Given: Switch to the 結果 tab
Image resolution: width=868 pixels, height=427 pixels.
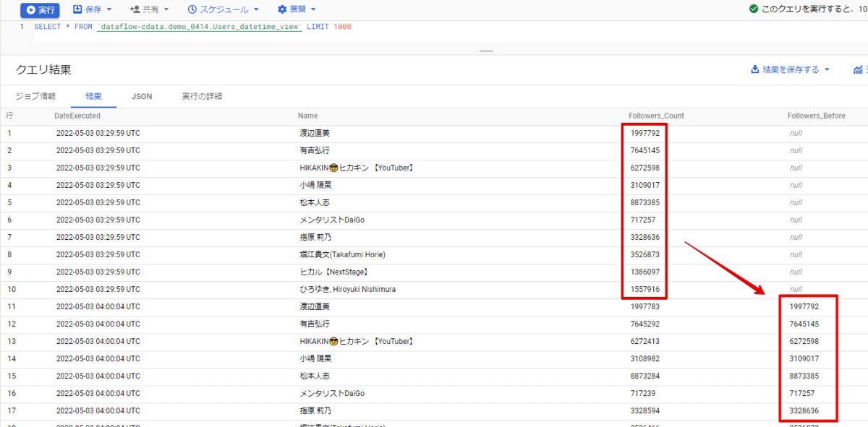Looking at the screenshot, I should coord(93,96).
